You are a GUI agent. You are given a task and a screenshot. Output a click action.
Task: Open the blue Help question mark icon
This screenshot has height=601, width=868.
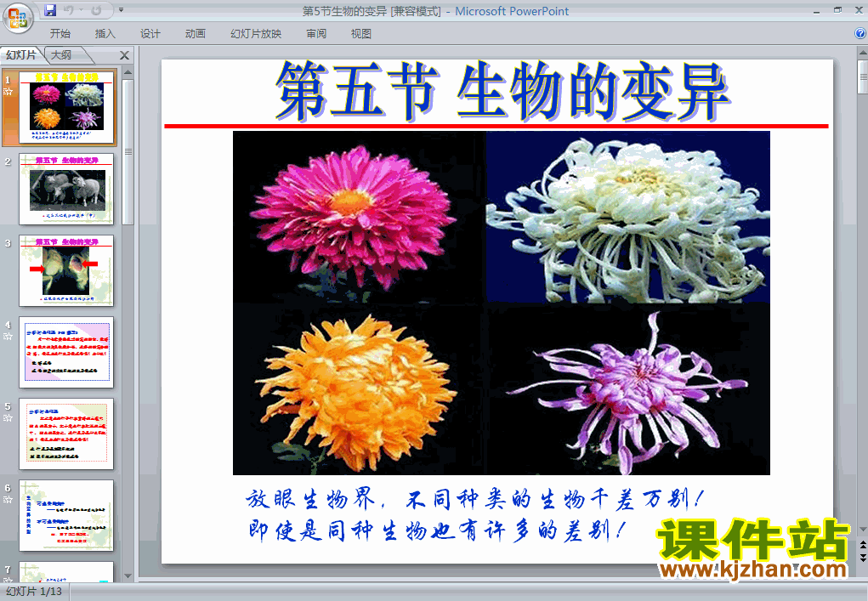coord(860,33)
